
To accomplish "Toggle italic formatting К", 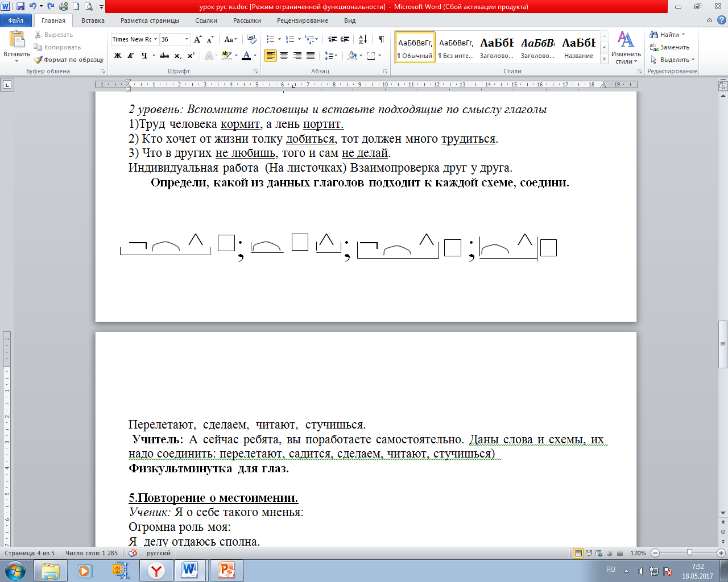I will (x=131, y=56).
